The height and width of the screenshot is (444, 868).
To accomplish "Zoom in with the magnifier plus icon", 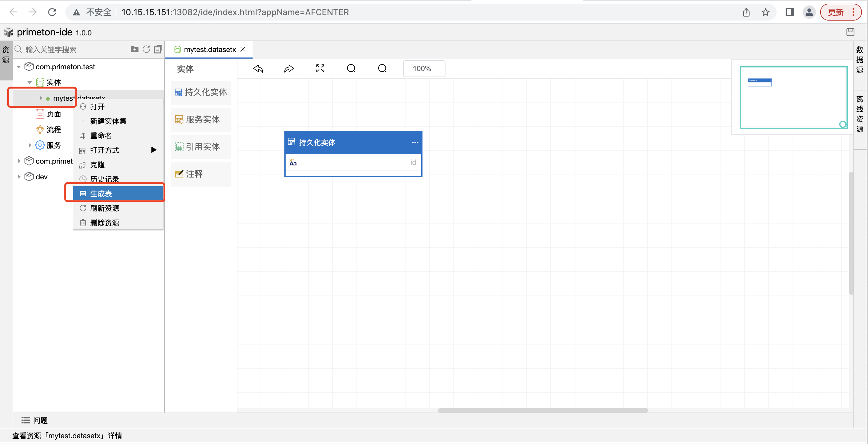I will coord(351,69).
